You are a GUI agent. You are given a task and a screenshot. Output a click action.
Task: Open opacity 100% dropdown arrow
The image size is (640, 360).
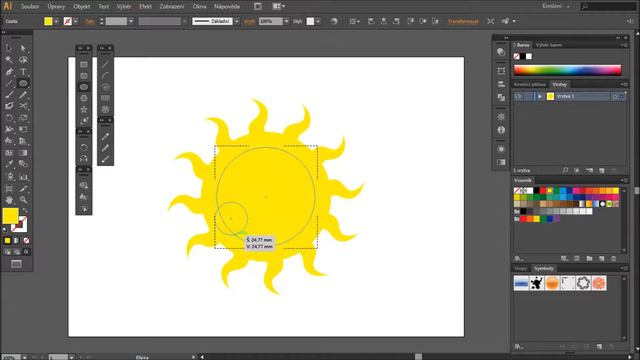pos(286,21)
